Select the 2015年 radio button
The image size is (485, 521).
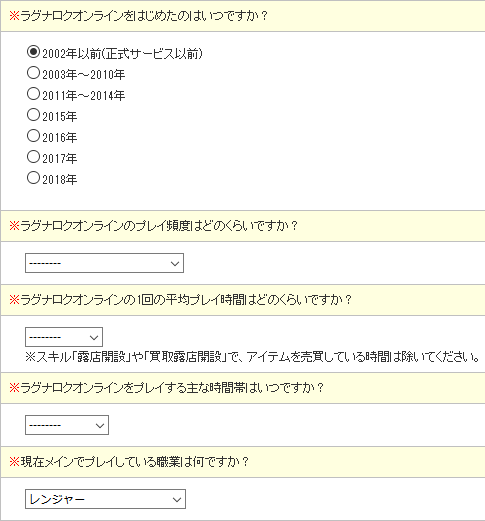click(x=33, y=115)
